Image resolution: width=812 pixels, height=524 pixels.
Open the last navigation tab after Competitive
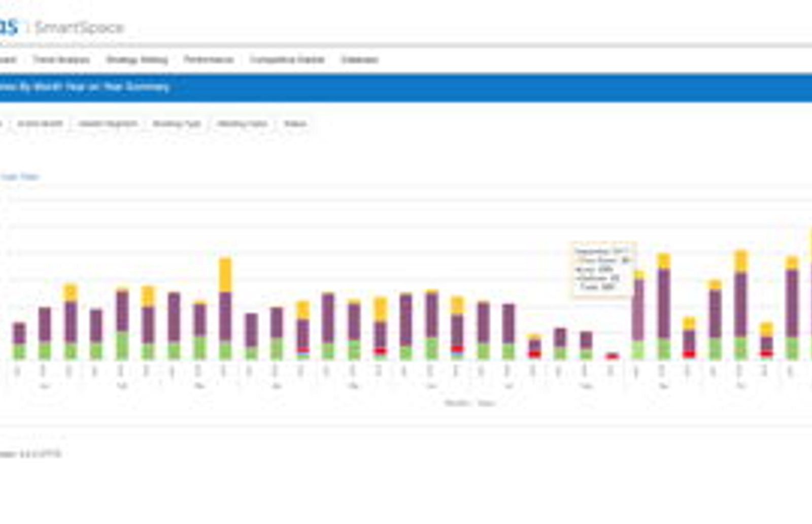(x=359, y=60)
